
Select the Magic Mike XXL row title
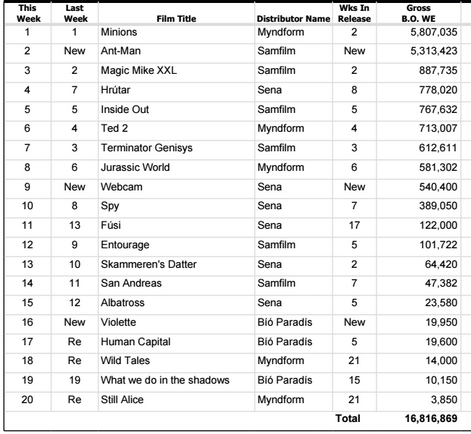tap(139, 70)
